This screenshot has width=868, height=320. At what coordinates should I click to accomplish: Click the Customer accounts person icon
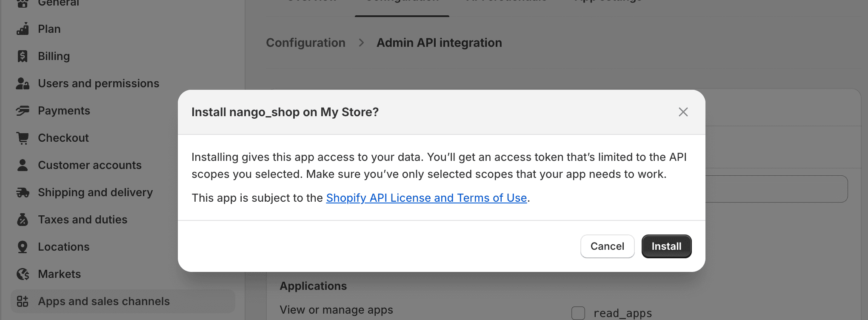click(x=23, y=165)
